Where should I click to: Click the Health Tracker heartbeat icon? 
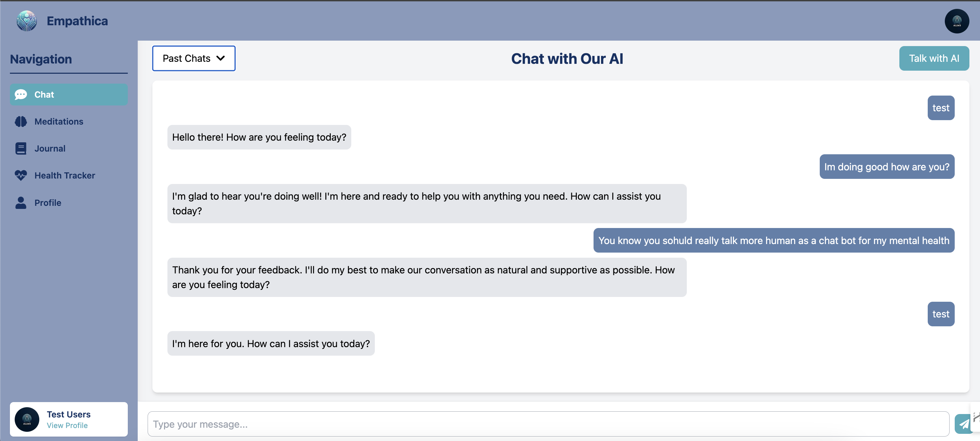coord(21,175)
